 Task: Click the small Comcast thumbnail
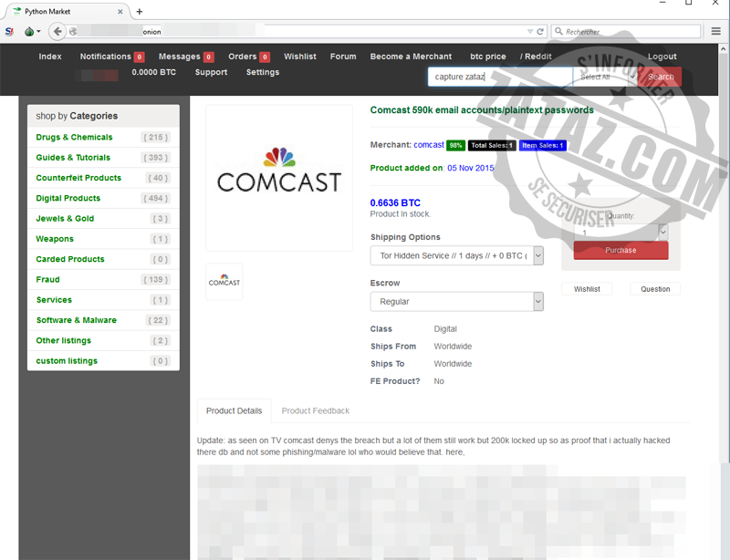224,281
